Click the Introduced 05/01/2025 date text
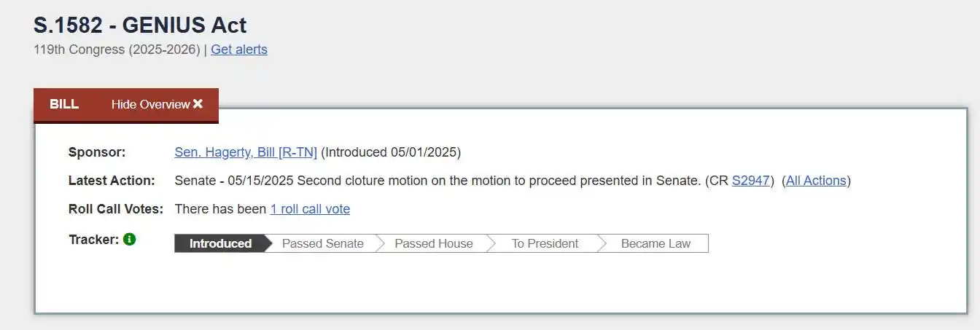 click(391, 152)
